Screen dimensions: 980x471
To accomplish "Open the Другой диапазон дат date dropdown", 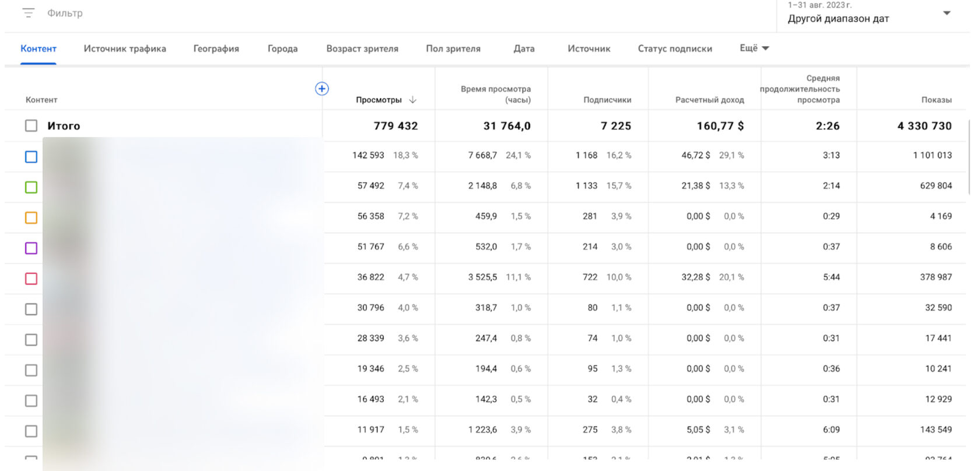I will tap(869, 14).
